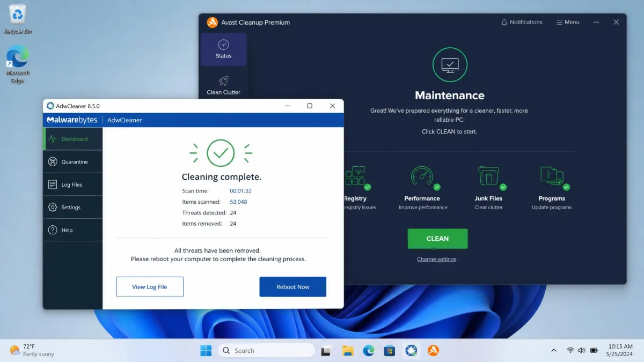Click the AdwCleaner taskbar icon
644x362 pixels.
click(x=412, y=351)
